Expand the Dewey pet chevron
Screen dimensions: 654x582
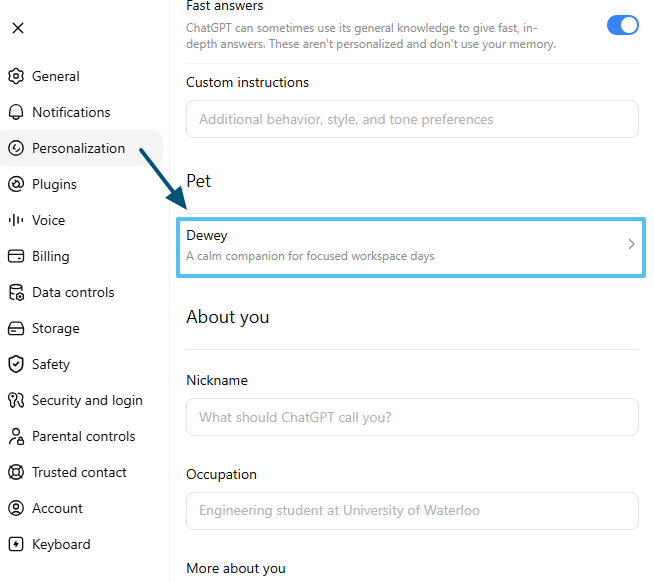[631, 244]
